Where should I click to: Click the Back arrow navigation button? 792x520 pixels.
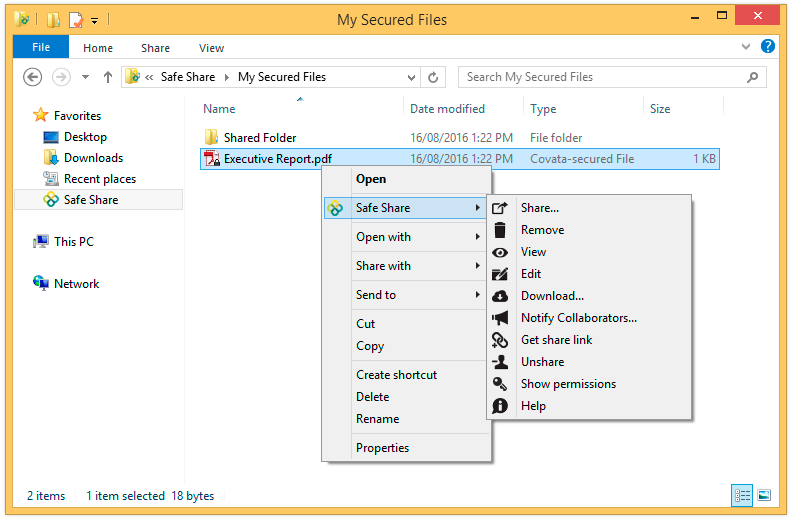coord(32,77)
